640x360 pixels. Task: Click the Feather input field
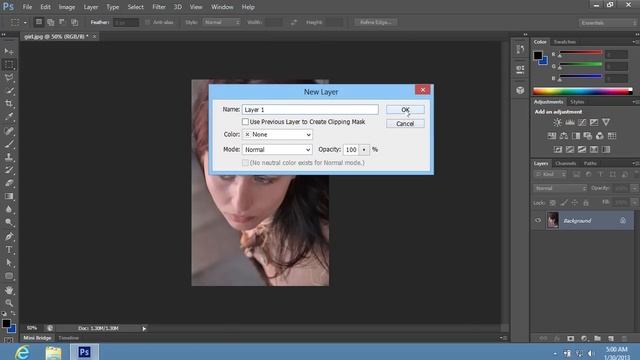(x=126, y=22)
